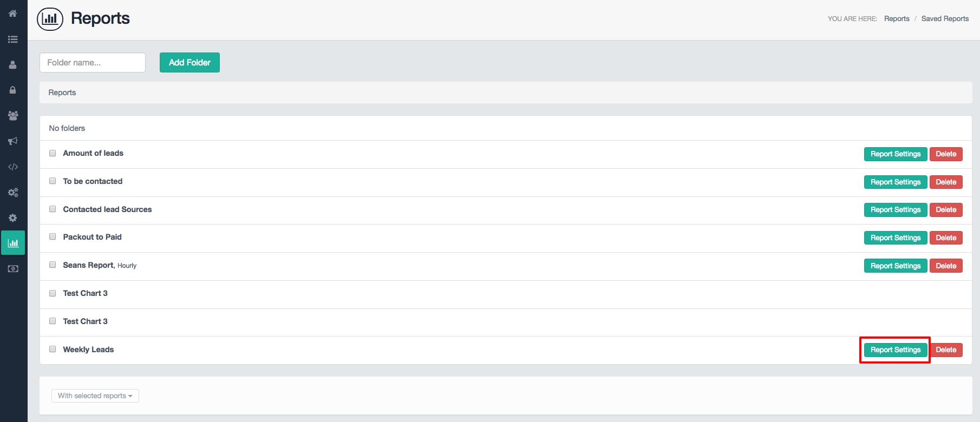Click Reports in the breadcrumb trail

tap(897, 18)
